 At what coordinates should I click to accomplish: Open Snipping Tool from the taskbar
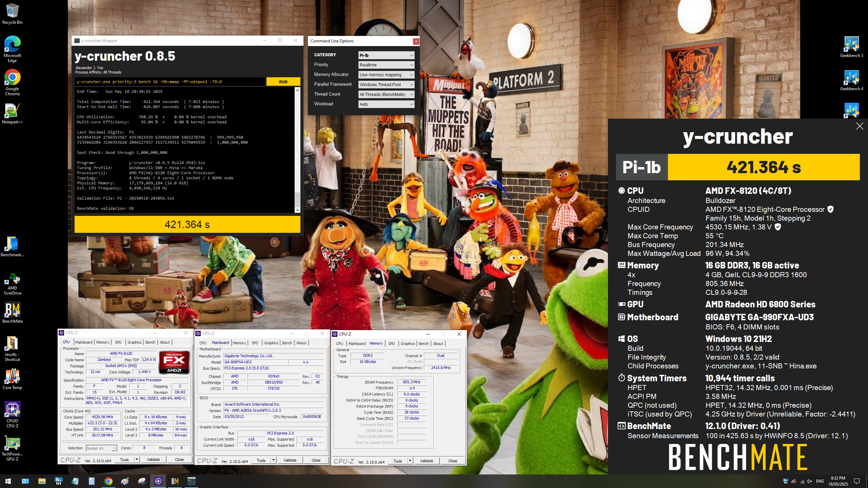coord(141,481)
